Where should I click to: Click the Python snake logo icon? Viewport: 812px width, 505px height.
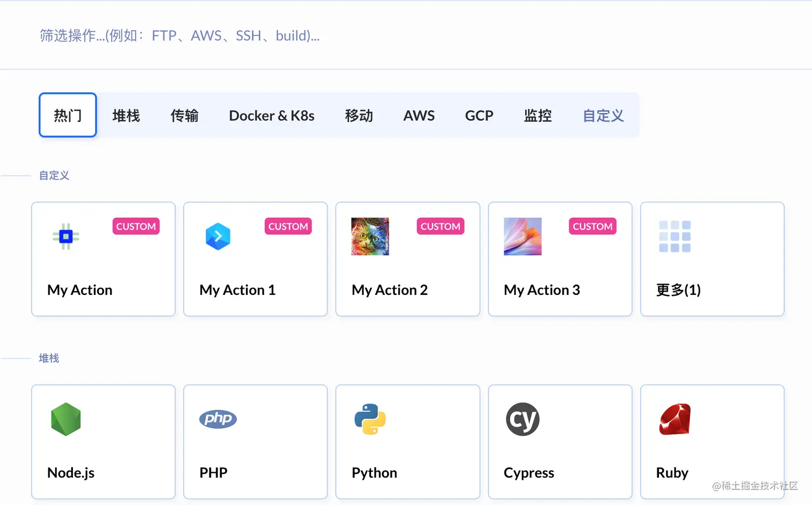pos(370,419)
